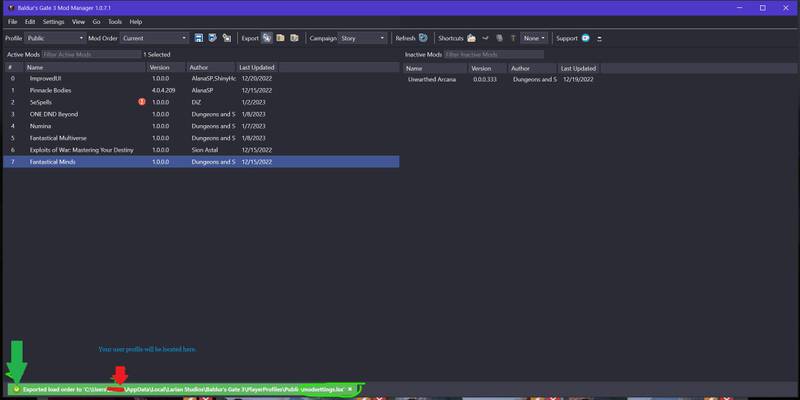800x400 pixels.
Task: Click author DiZ cell
Action: [x=196, y=102]
